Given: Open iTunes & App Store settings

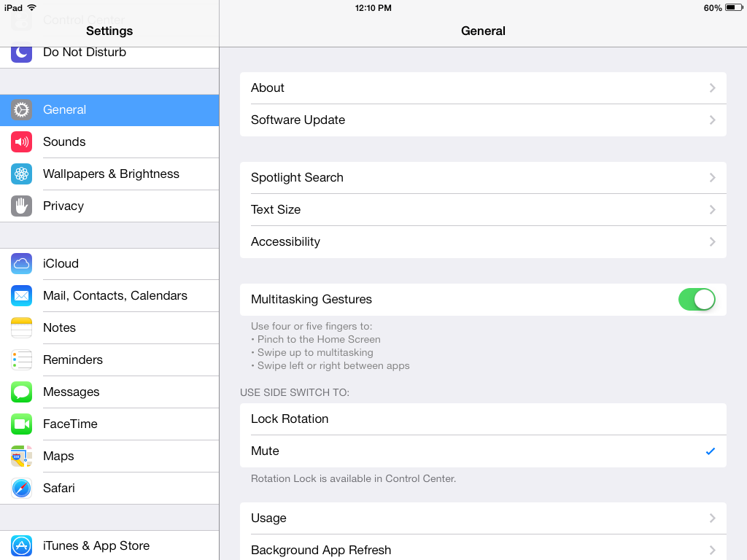Looking at the screenshot, I should tap(109, 545).
